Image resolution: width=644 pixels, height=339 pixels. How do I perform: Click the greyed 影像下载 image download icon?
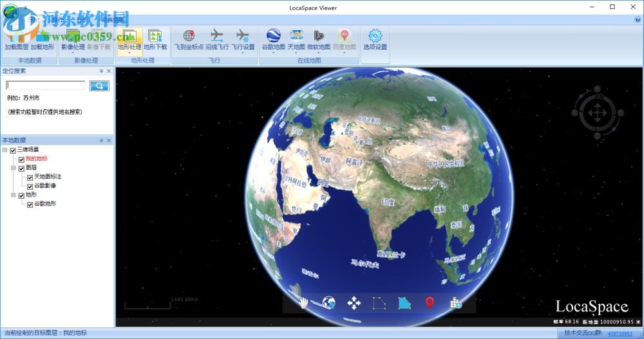[99, 36]
